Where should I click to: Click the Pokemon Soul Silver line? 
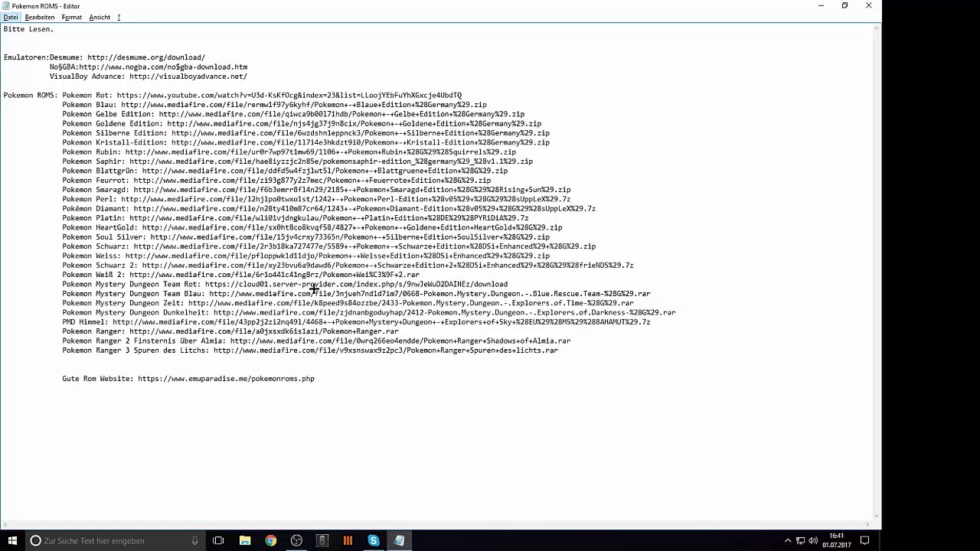click(306, 237)
